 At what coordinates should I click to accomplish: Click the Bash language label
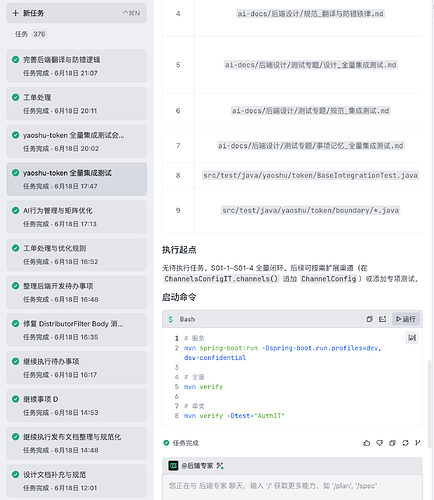coord(187,319)
